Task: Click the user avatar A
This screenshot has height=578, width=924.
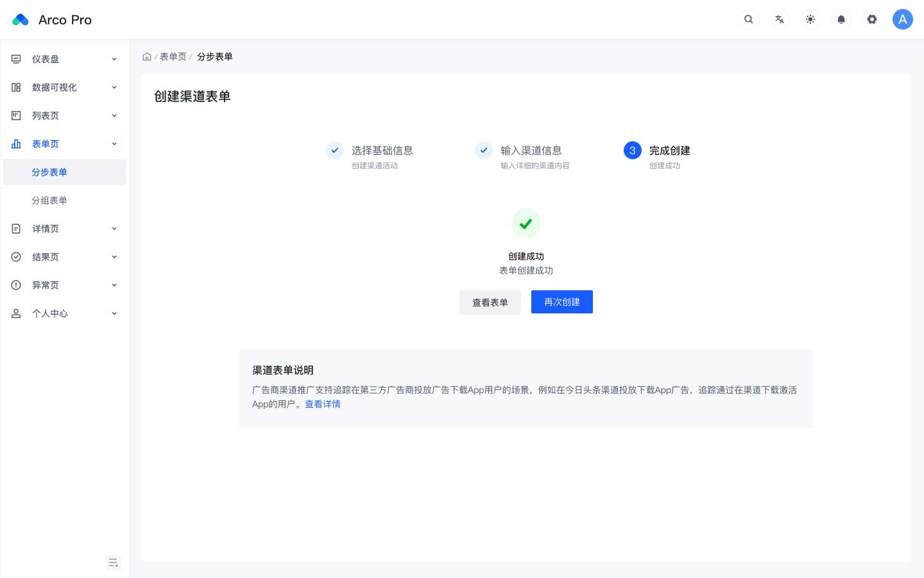Action: coord(903,19)
